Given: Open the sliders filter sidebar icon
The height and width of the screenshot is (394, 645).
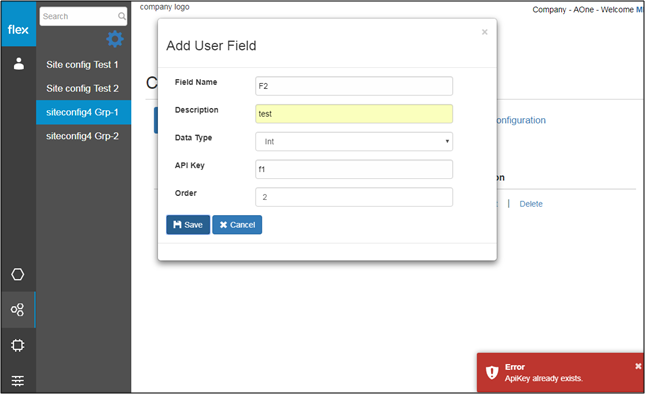Looking at the screenshot, I should click(x=18, y=381).
